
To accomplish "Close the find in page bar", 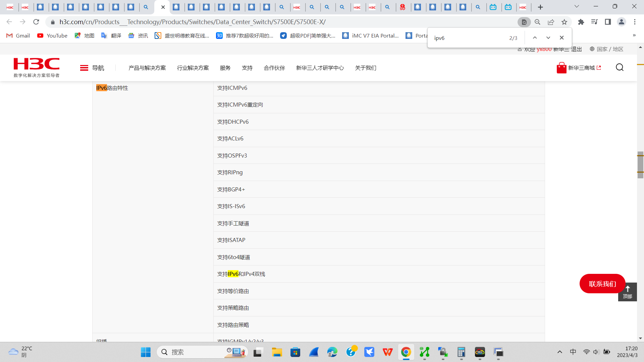I will pyautogui.click(x=561, y=38).
